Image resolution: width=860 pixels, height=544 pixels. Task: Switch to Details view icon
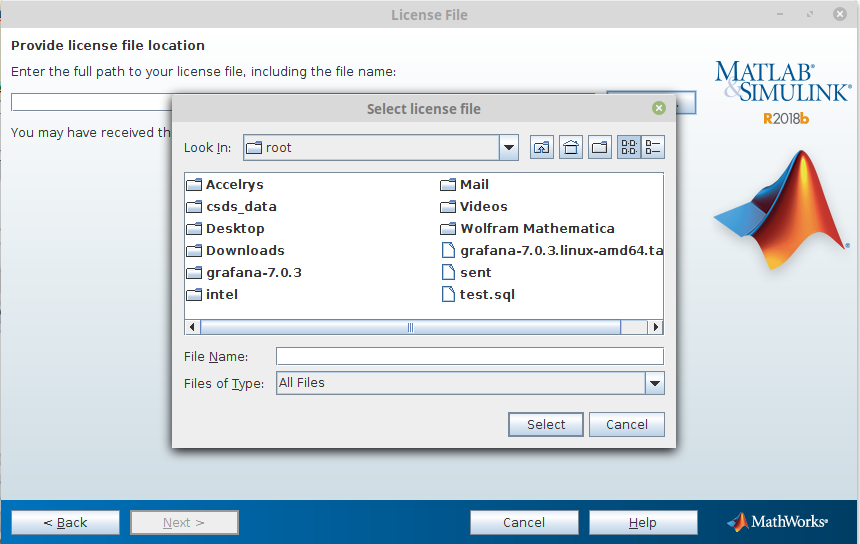pyautogui.click(x=653, y=148)
